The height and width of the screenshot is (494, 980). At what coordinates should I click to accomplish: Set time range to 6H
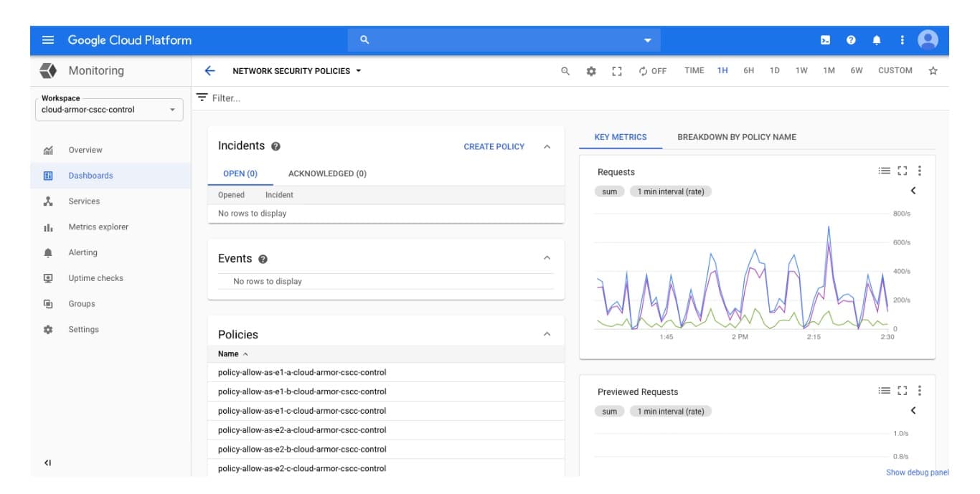(749, 71)
